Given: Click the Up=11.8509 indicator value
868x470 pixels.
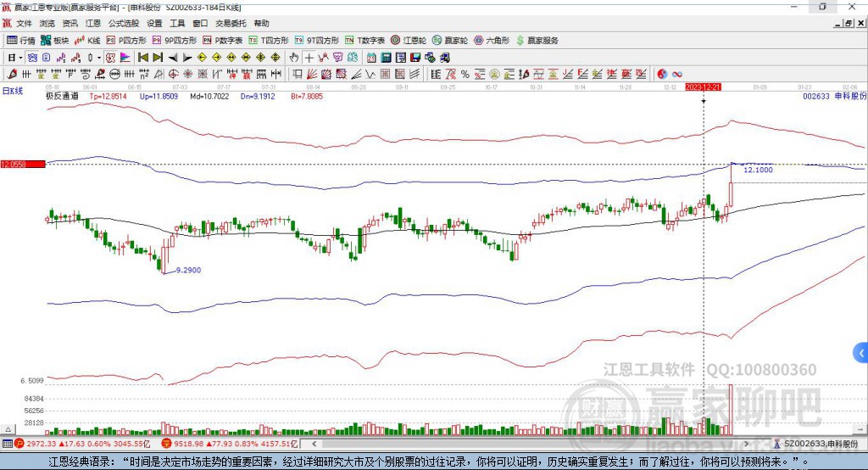Looking at the screenshot, I should click(x=159, y=96).
